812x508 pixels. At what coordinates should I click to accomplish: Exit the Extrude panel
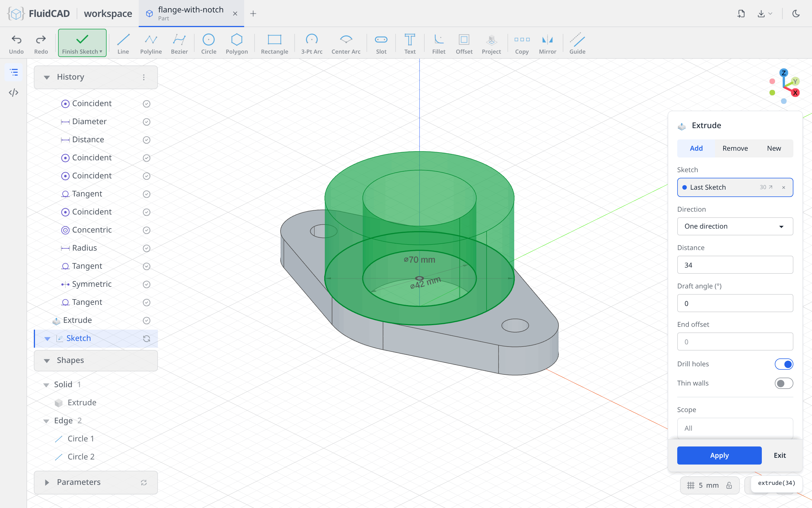click(780, 455)
